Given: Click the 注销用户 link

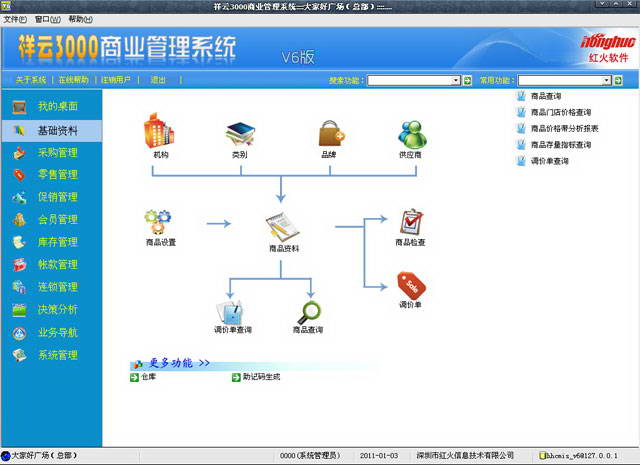Looking at the screenshot, I should pos(116,80).
